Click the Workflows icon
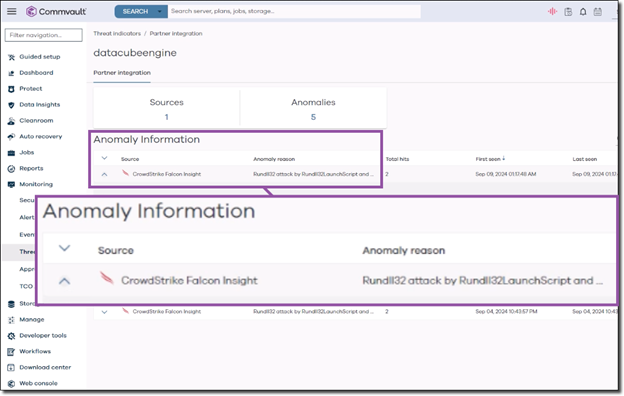Viewport: 624px width, 396px height. click(11, 351)
